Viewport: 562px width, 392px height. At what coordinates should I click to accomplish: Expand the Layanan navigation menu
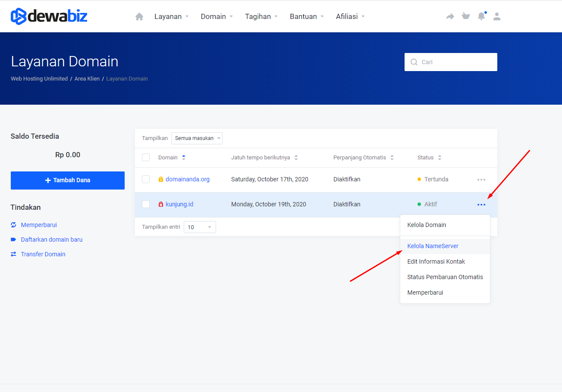pyautogui.click(x=172, y=16)
